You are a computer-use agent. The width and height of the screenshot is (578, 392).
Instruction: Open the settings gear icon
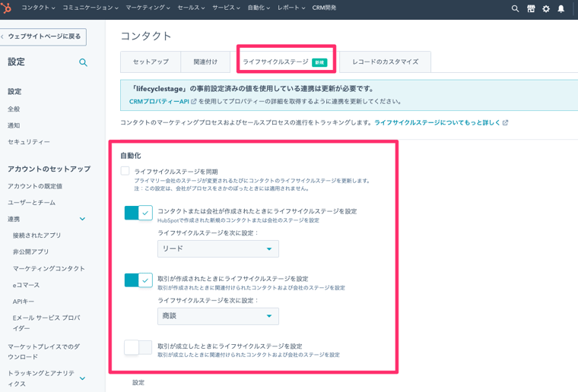[546, 9]
